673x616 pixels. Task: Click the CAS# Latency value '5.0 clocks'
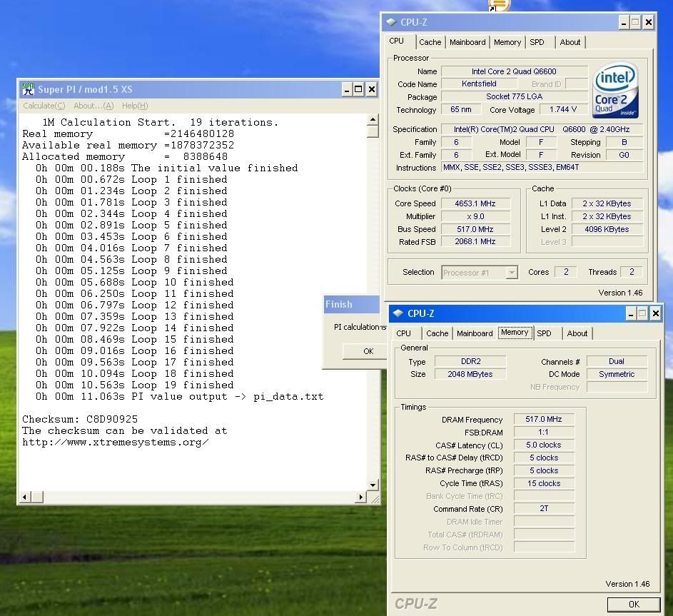tap(544, 445)
